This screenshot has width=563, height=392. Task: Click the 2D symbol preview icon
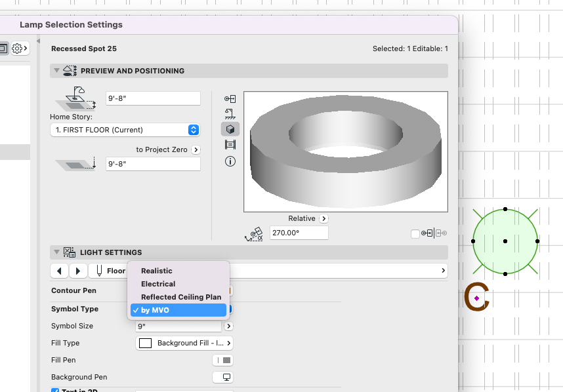230,98
